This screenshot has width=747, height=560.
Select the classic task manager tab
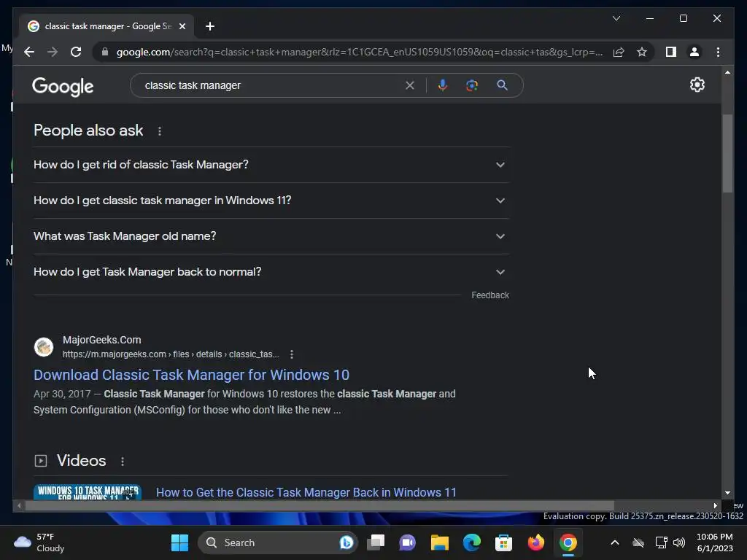coord(107,26)
